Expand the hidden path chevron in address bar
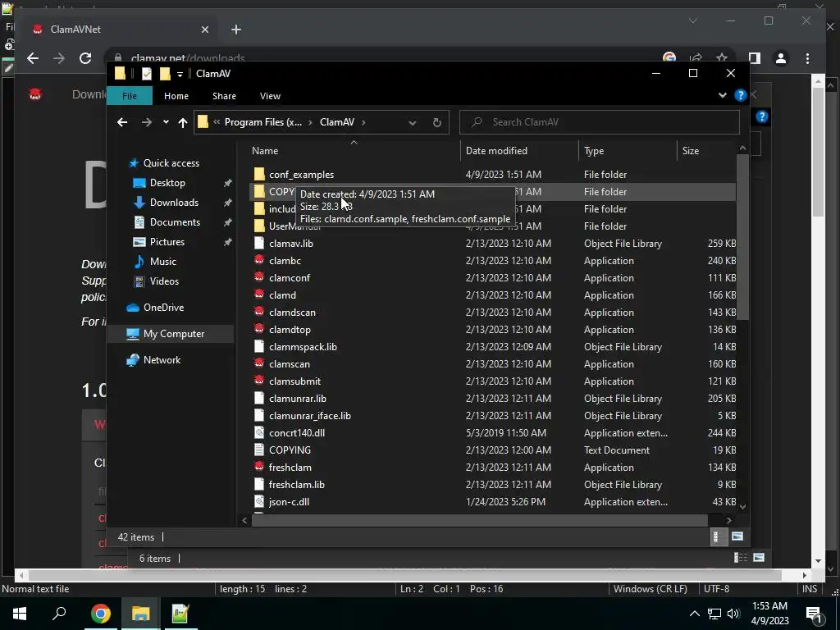Screen dimensions: 840x630 (x=217, y=122)
